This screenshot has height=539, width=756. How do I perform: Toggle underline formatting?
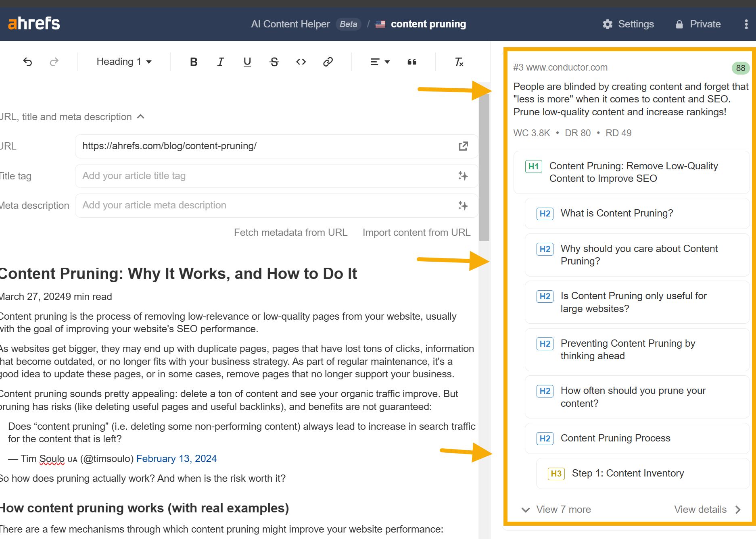tap(247, 62)
